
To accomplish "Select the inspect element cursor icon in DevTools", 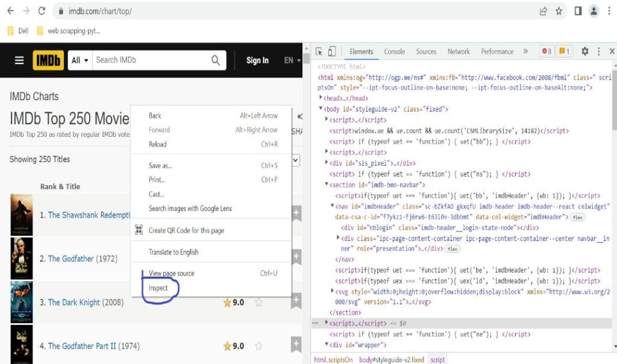I will click(x=319, y=51).
